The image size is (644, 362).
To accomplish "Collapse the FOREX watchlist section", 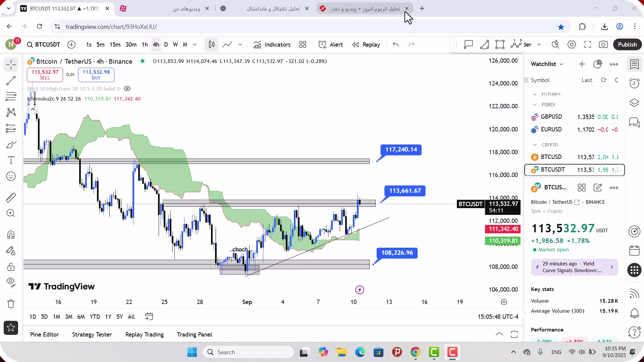I will (x=535, y=105).
